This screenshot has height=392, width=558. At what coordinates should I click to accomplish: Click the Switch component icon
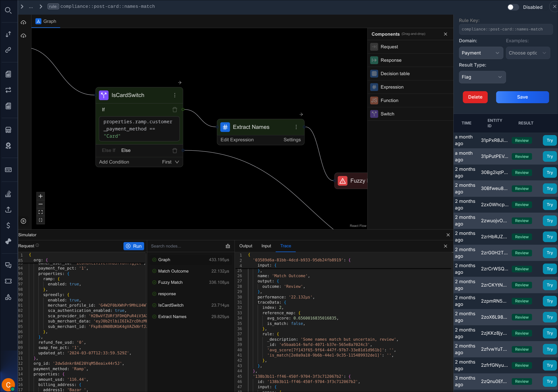pos(374,114)
